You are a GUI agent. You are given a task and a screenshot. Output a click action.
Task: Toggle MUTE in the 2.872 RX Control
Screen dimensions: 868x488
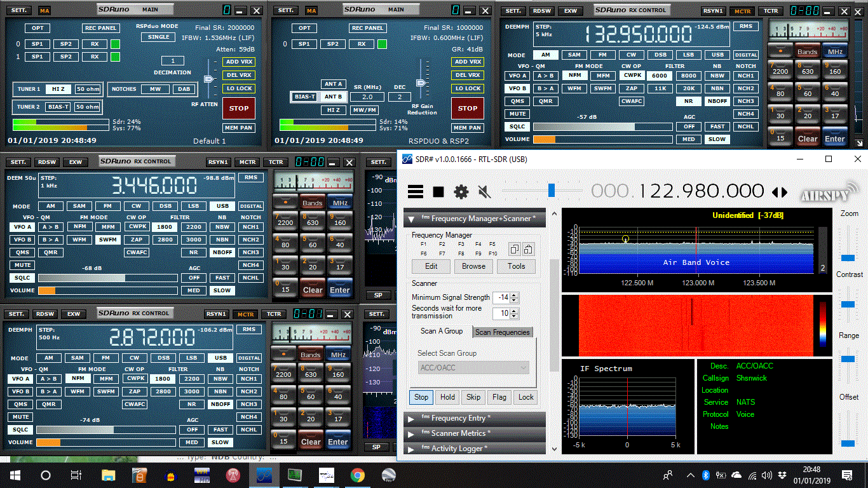[x=21, y=417]
